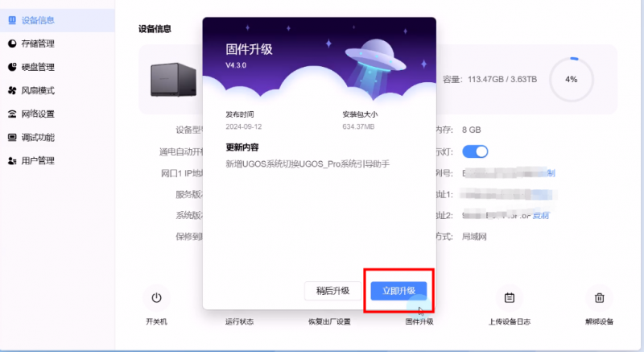The width and height of the screenshot is (644, 352).
Task: Click the 4% storage usage ring
Action: coord(572,79)
